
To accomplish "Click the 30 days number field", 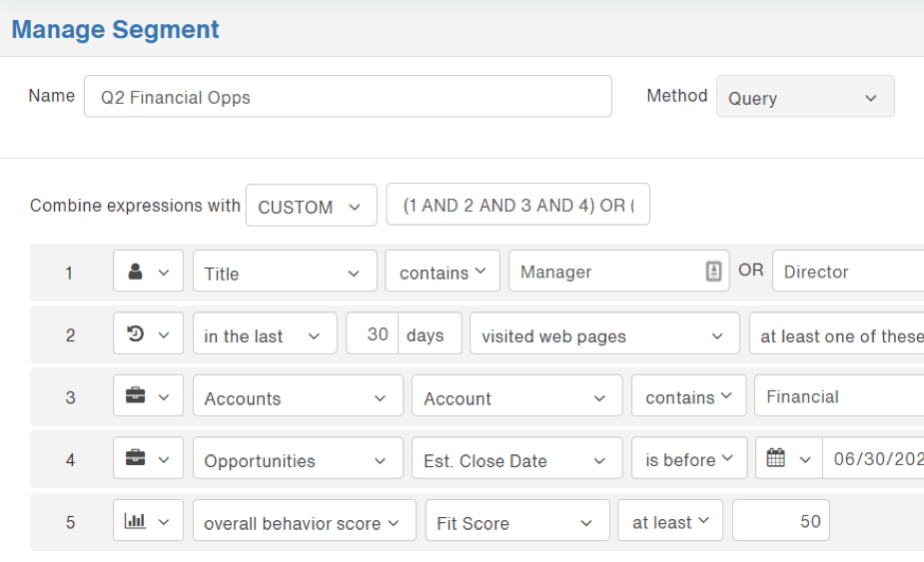I will pos(374,334).
